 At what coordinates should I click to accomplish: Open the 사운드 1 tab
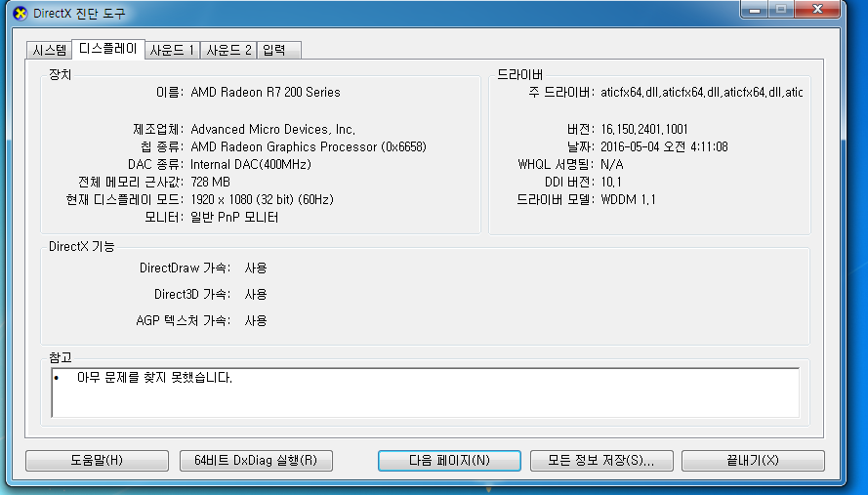pos(172,51)
